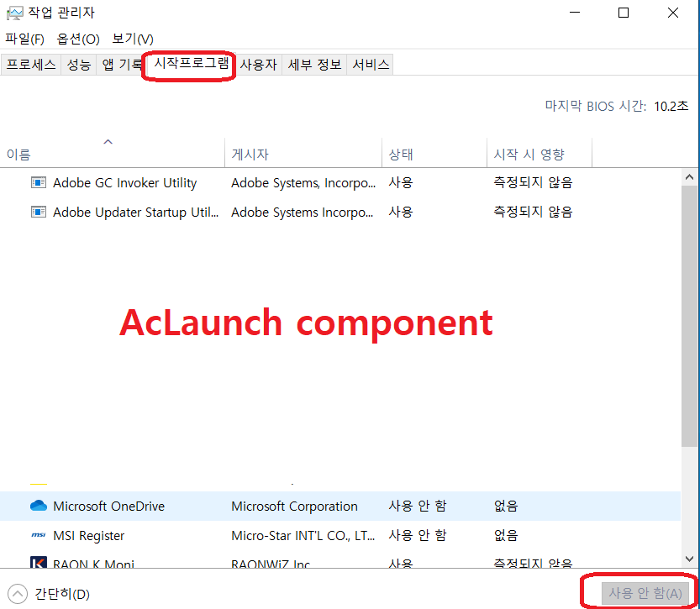Viewport: 700px width, 609px height.
Task: Click 측정되지 않음 impact of Adobe Updater row
Action: 533,212
